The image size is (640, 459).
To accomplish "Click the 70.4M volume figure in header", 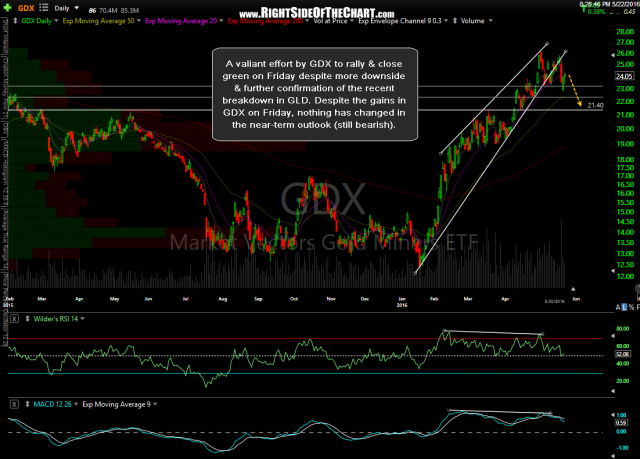I will pyautogui.click(x=108, y=11).
